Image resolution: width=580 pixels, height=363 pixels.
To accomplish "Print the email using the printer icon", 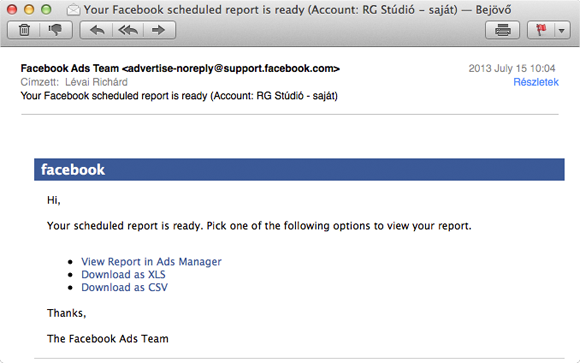I will click(502, 30).
